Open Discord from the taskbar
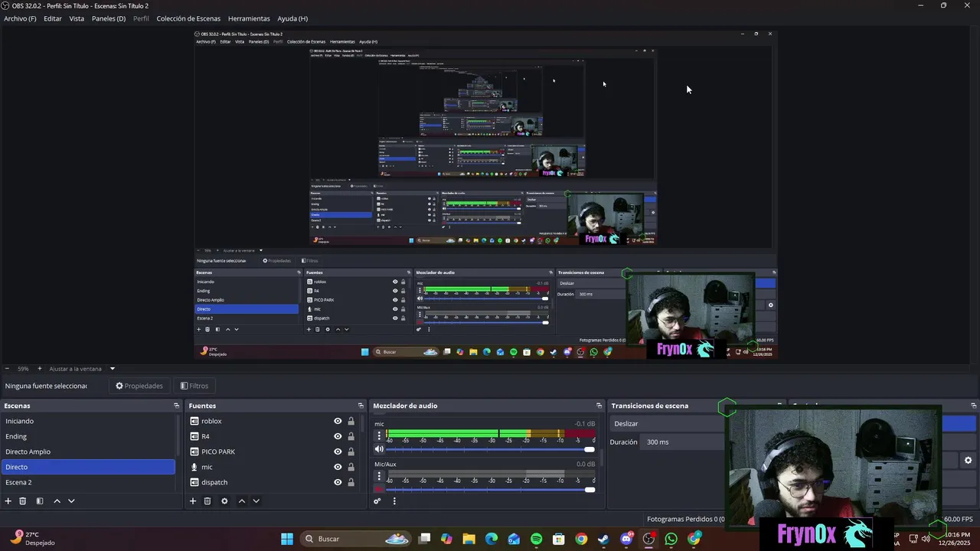Viewport: 980px width, 551px height. click(x=626, y=539)
